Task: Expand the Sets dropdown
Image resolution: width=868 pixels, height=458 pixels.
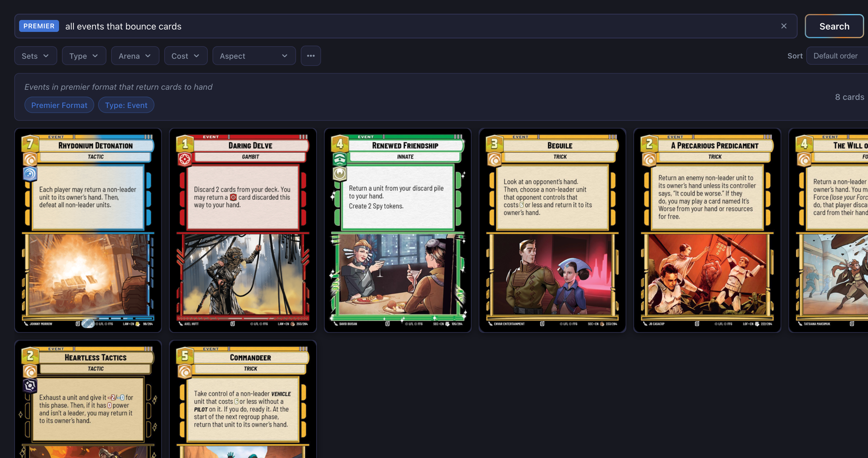Action: pyautogui.click(x=35, y=56)
